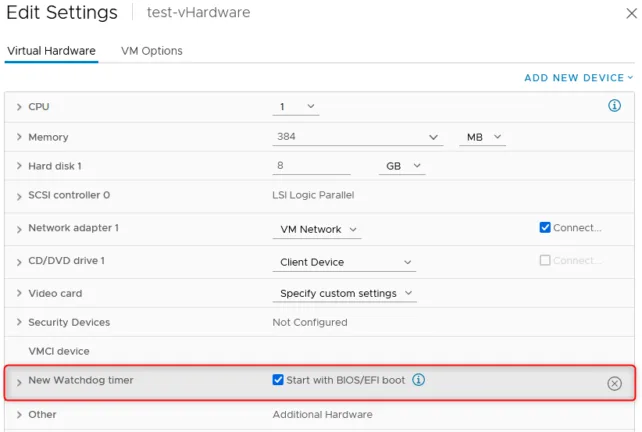Image resolution: width=642 pixels, height=432 pixels.
Task: Expand the Memory row
Action: coord(19,137)
